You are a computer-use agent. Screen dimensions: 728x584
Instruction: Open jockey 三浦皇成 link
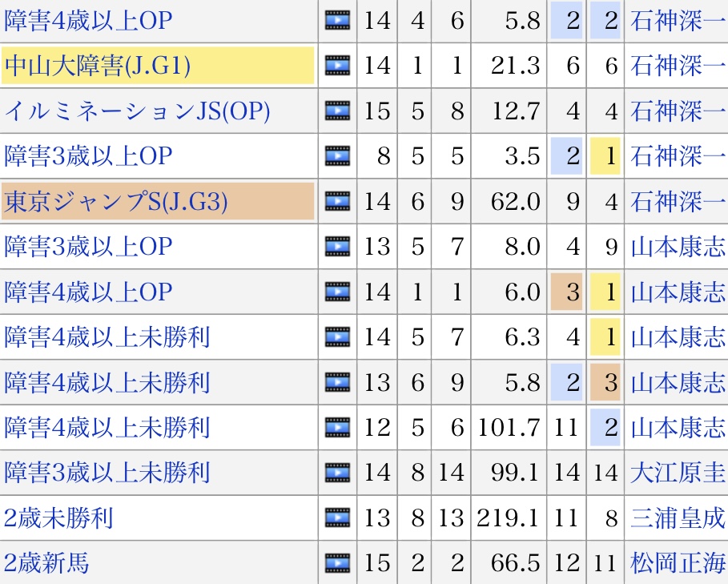coord(678,518)
